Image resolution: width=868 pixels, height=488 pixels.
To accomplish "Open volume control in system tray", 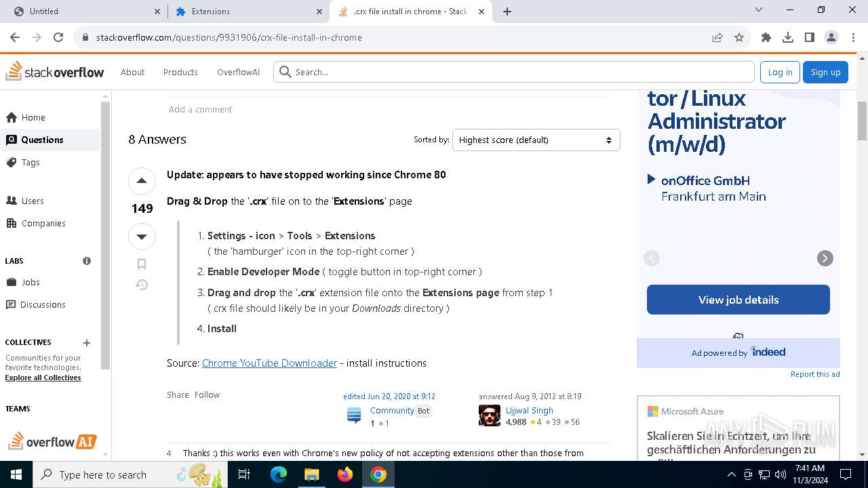I will (780, 474).
